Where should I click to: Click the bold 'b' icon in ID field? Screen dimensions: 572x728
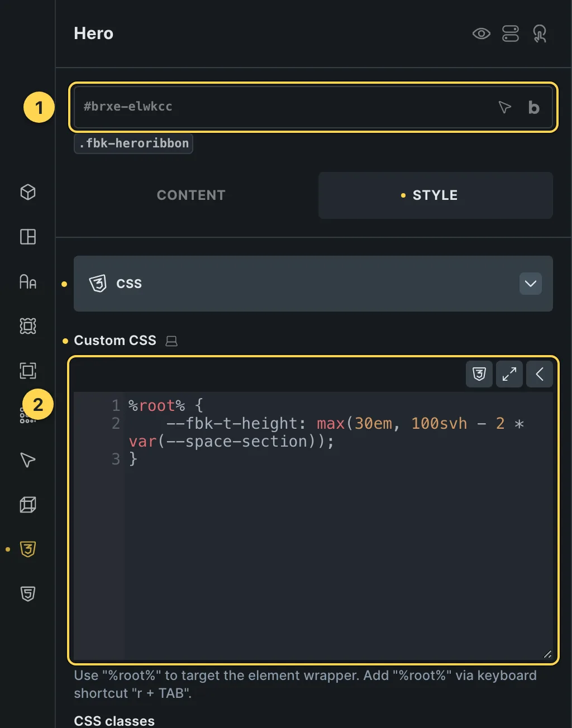coord(533,107)
